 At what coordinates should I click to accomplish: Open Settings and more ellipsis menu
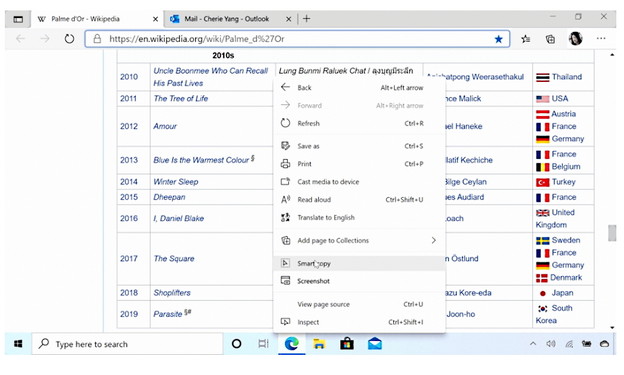601,39
